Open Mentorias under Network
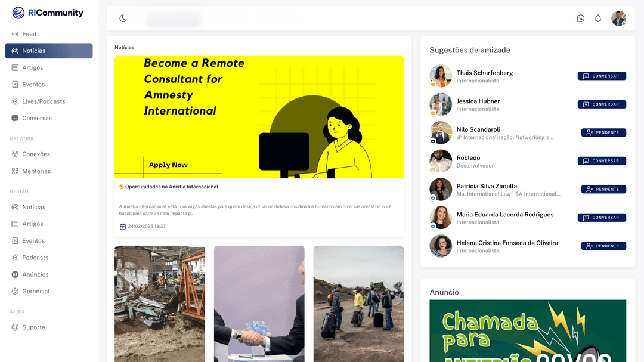Viewport: 644px width, 362px height. click(x=49, y=171)
